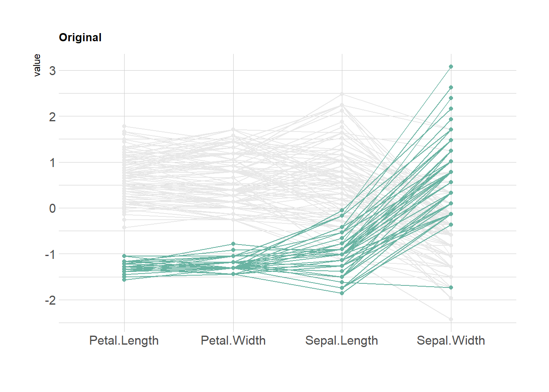Click the y-axis tick label -2
This screenshot has height=392, width=549.
[50, 300]
